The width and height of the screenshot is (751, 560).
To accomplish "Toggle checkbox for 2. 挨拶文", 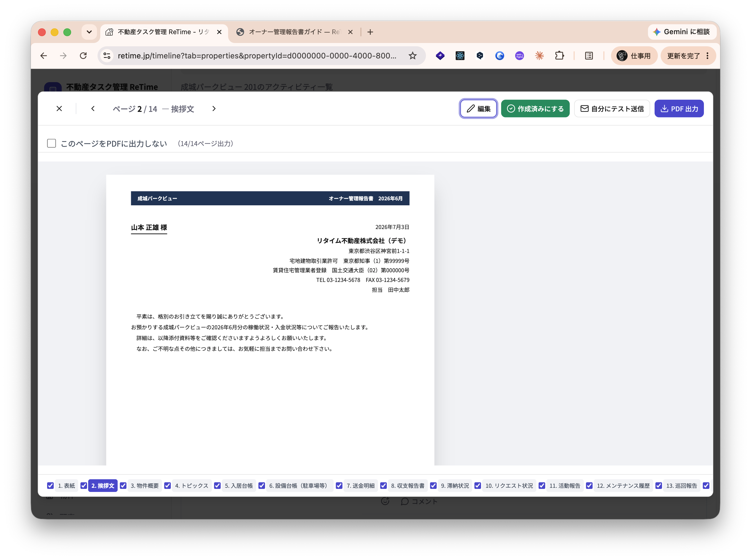I will [84, 485].
